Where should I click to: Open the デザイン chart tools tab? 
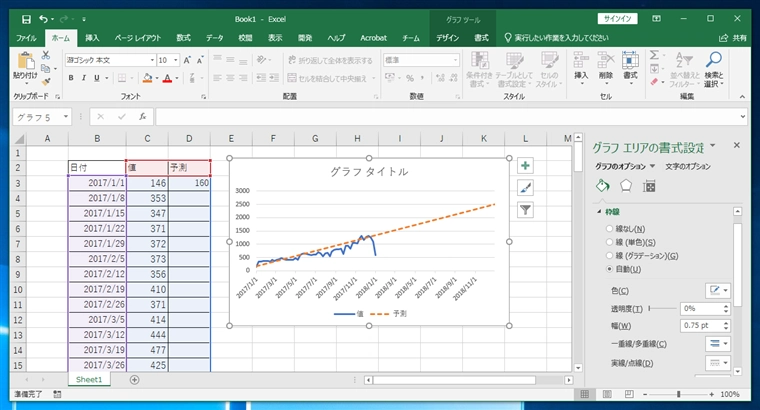click(x=447, y=37)
